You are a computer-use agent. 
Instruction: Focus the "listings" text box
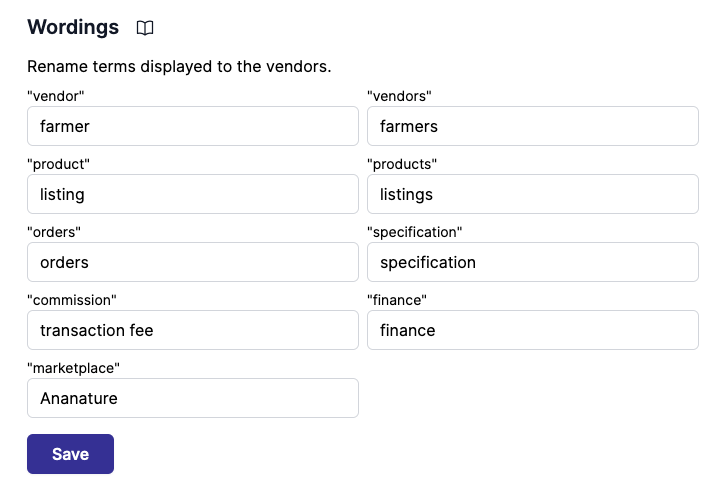[x=532, y=194]
